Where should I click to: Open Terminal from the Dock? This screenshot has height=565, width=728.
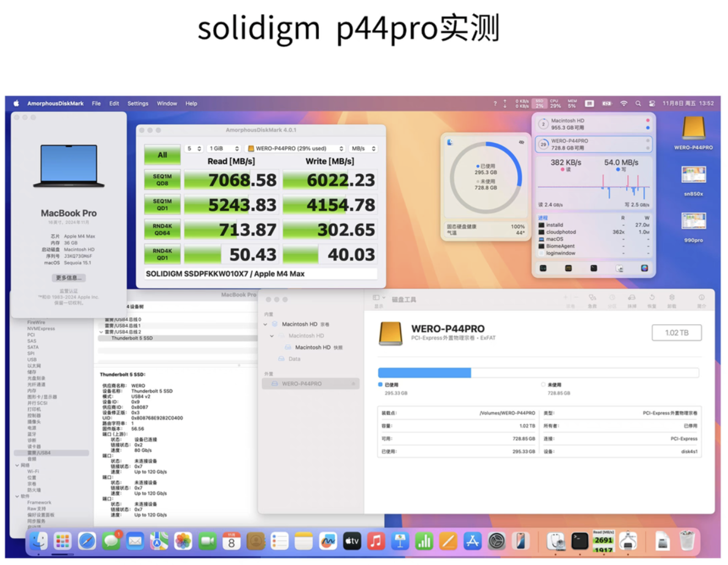click(x=580, y=541)
